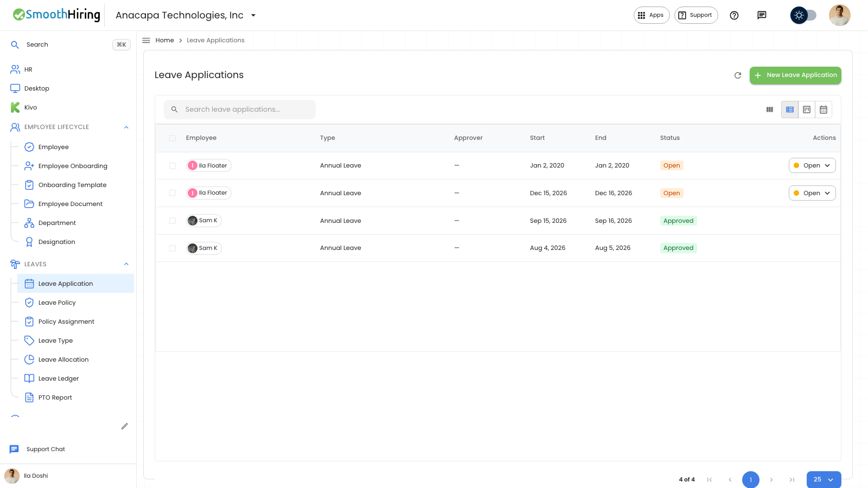Viewport: 868px width, 488px height.
Task: Select the Sep 15, 2026 leave row checkbox
Action: (173, 221)
